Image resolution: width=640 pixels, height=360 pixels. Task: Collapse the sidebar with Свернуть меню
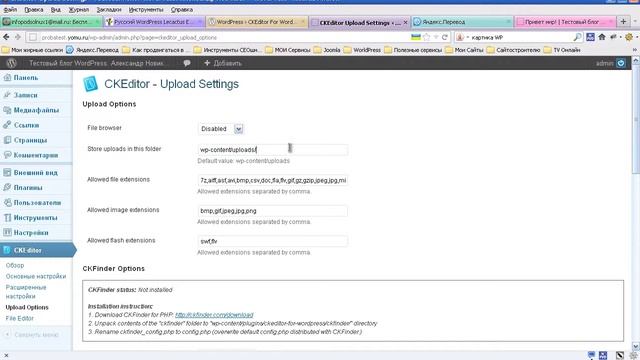click(x=32, y=335)
